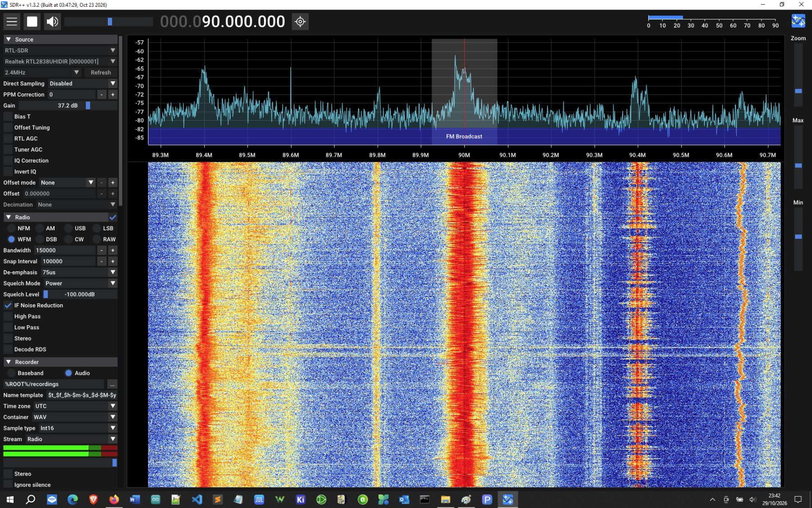Screen dimensions: 812x508
Task: Decrease Bandwidth with minus button
Action: (x=101, y=250)
